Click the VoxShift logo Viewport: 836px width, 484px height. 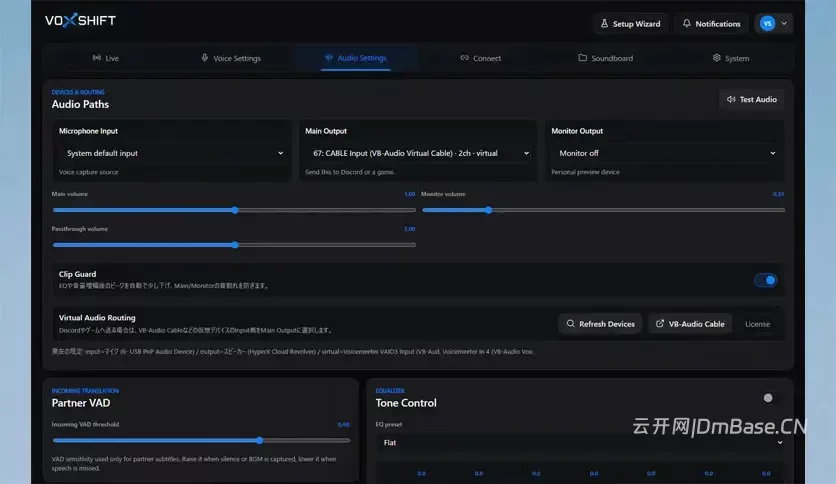80,20
